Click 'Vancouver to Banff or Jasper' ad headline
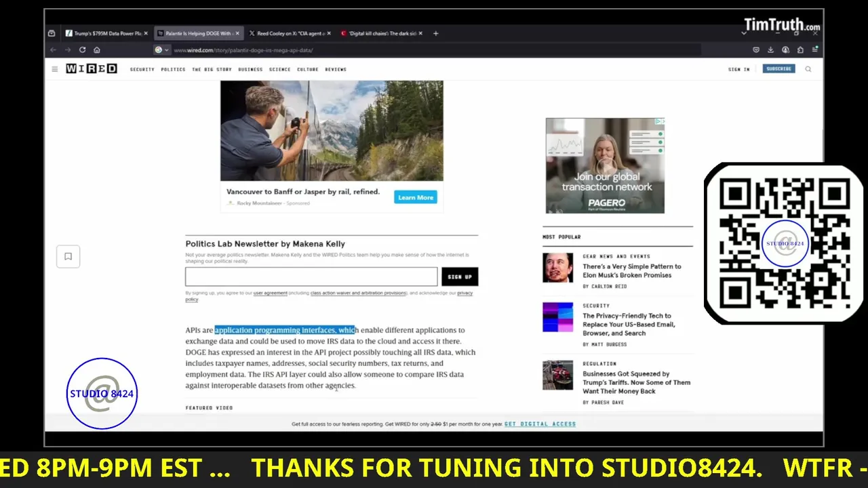 click(303, 192)
